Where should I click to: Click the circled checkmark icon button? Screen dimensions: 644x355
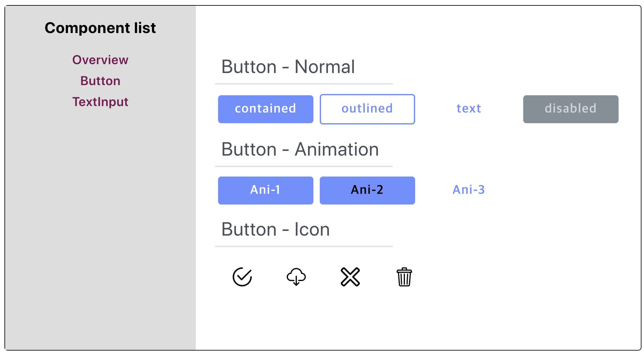click(x=242, y=277)
